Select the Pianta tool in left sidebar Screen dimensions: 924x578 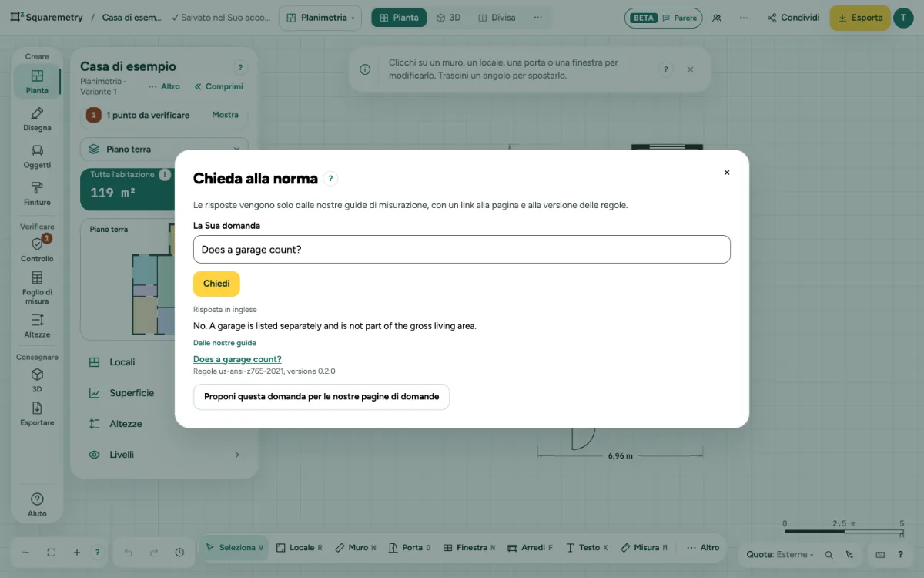point(37,82)
